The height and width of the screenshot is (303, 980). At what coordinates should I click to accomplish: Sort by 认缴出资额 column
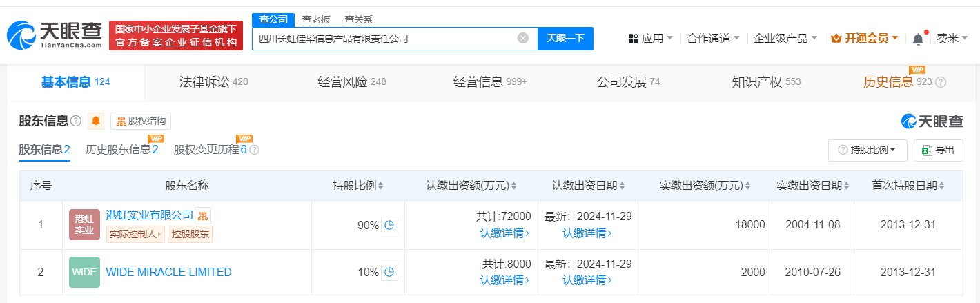pos(471,186)
